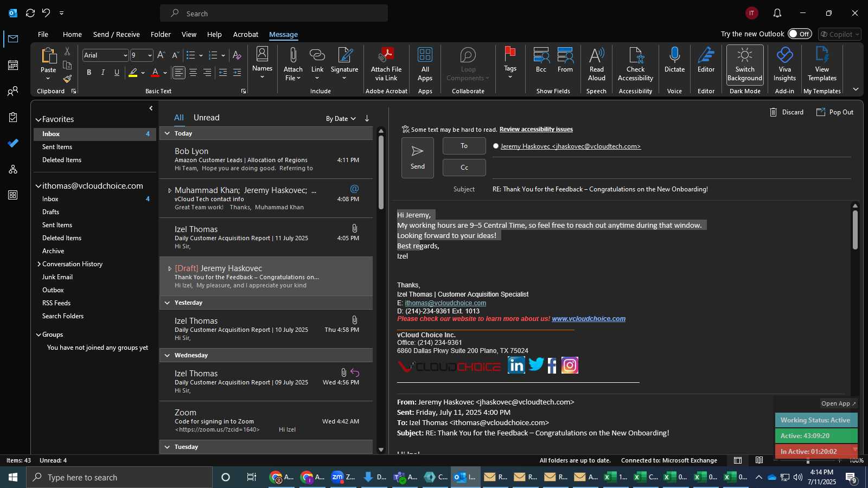Click the message list scrollbar
The height and width of the screenshot is (488, 868).
coord(381,174)
